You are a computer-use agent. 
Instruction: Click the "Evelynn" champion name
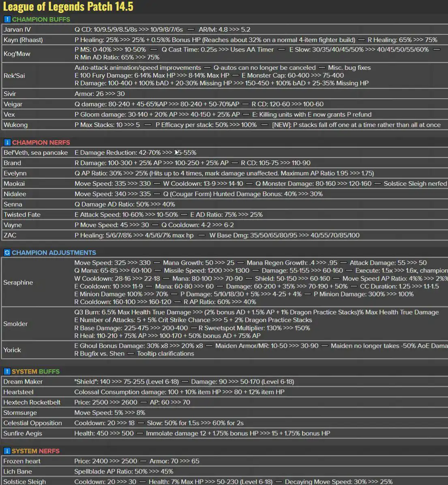(x=15, y=173)
